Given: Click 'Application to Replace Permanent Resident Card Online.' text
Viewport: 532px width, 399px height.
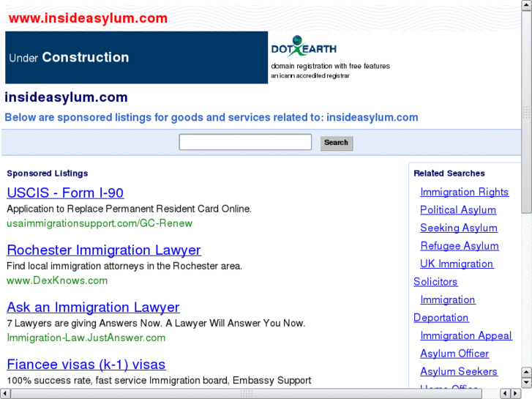Looking at the screenshot, I should pos(129,209).
